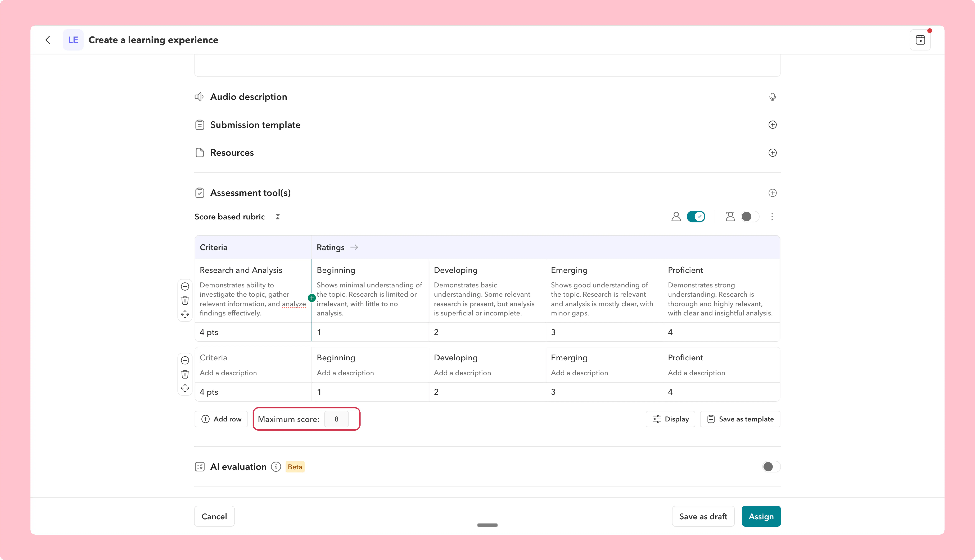Image resolution: width=975 pixels, height=560 pixels.
Task: Collapse the Score based rubric section
Action: pos(278,217)
